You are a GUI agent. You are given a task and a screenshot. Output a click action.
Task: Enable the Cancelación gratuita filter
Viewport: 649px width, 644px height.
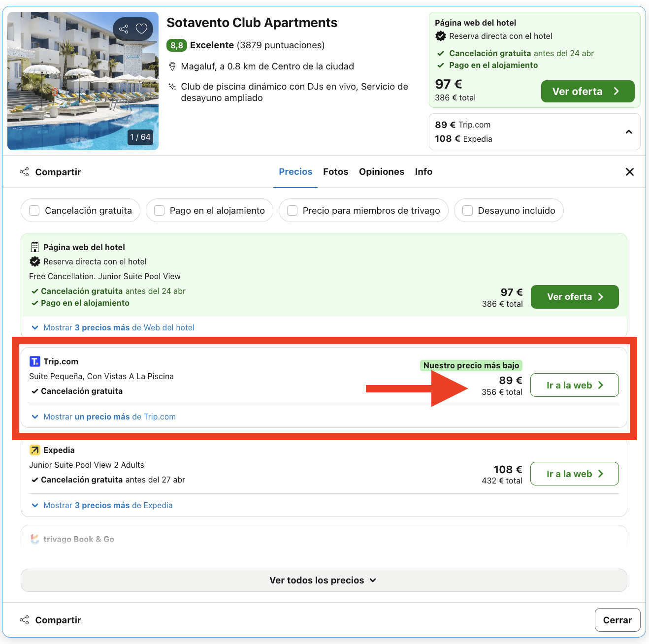[34, 210]
